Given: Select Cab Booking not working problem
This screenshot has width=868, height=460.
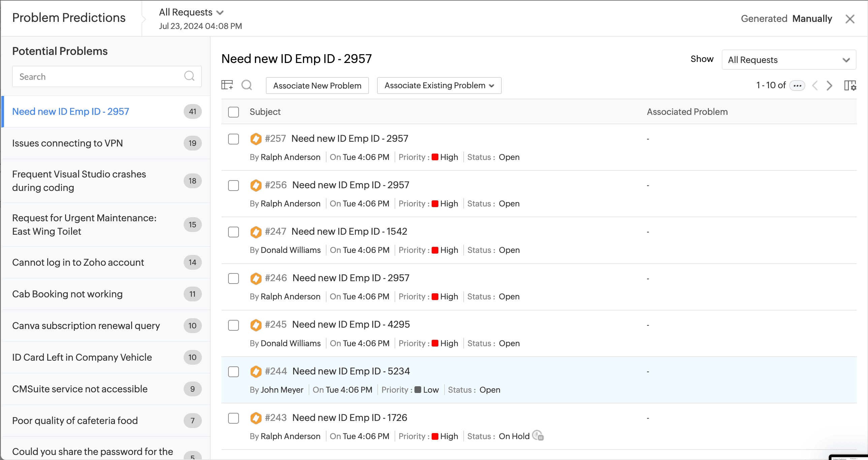Looking at the screenshot, I should click(67, 294).
